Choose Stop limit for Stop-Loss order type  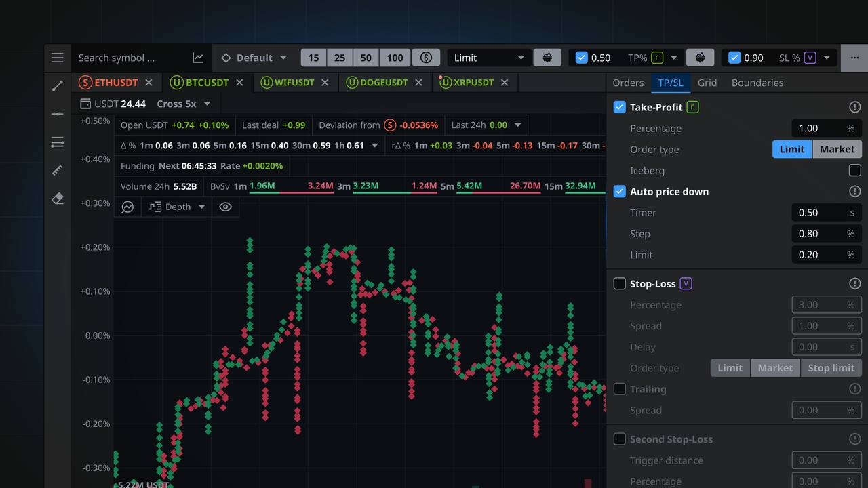(x=831, y=368)
